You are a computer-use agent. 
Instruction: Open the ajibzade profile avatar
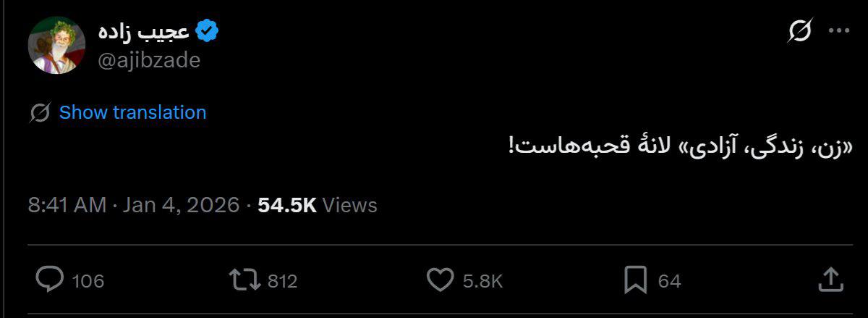tap(56, 45)
